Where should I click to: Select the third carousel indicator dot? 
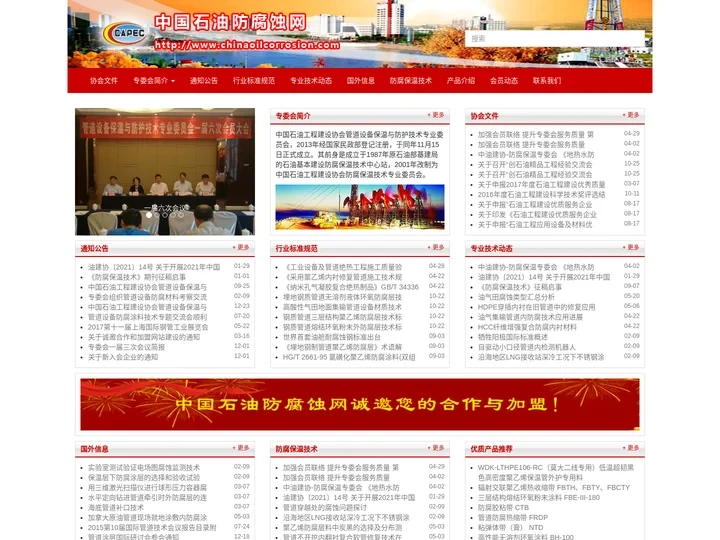tap(165, 215)
